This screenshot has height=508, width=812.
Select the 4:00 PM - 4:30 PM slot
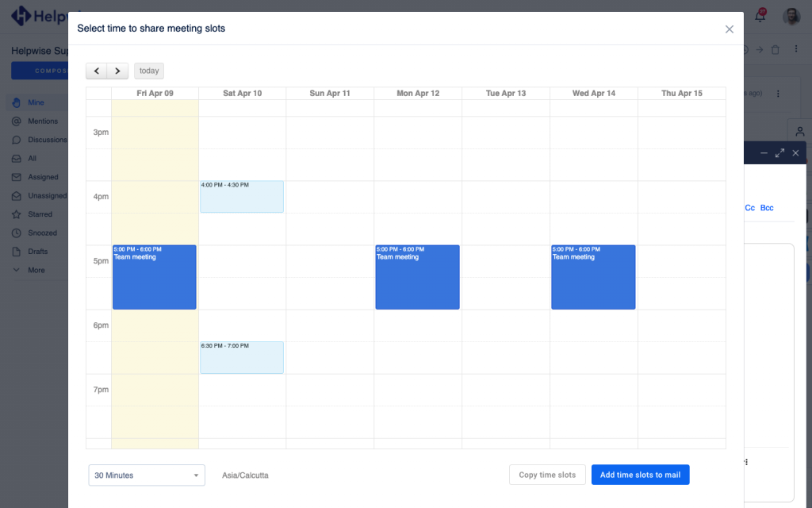(x=242, y=197)
